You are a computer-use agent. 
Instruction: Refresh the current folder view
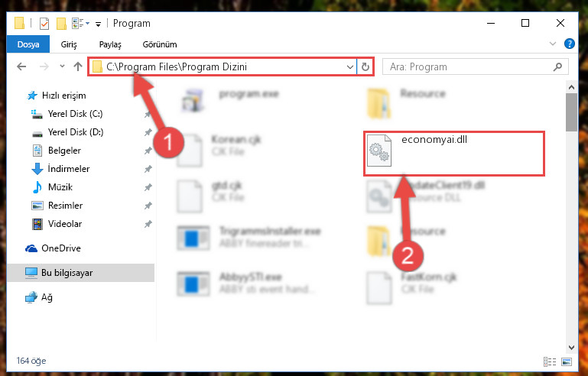tap(365, 67)
